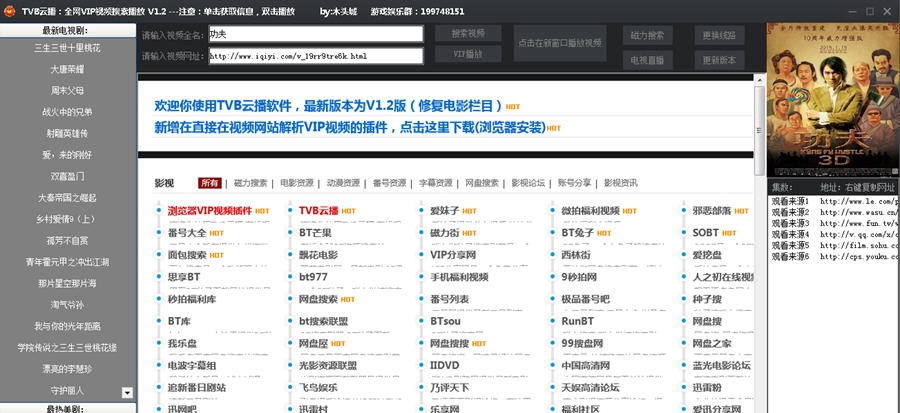Open the 思享BT link
The height and width of the screenshot is (413, 900).
tap(184, 277)
